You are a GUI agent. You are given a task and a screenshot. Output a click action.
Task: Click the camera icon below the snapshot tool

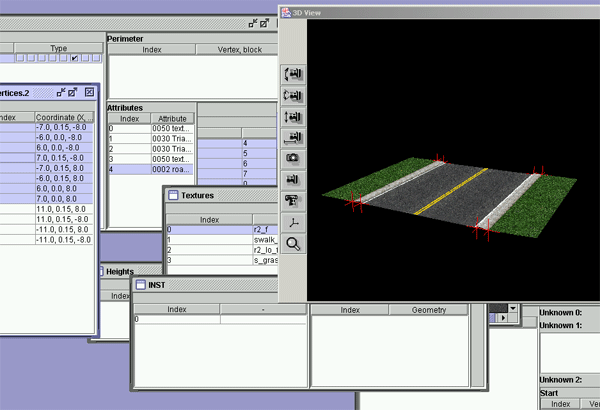tap(295, 179)
